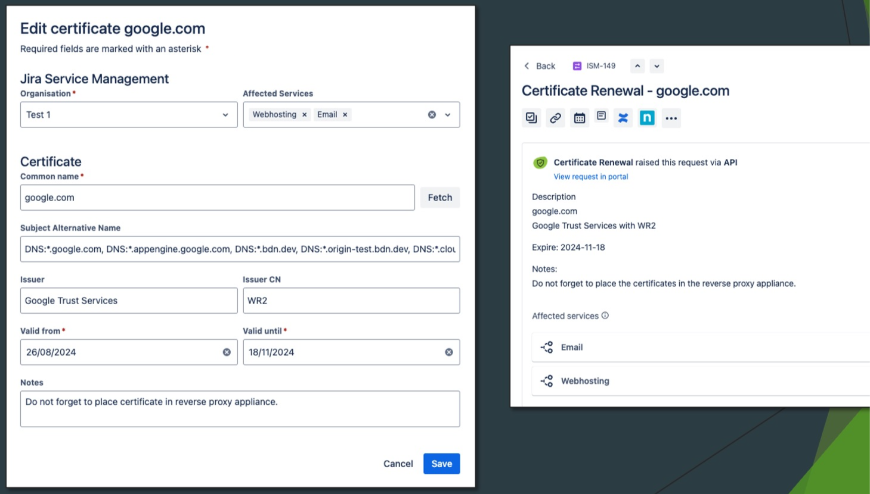This screenshot has width=870, height=494.
Task: Click the Fetch button beside Common name
Action: point(440,198)
